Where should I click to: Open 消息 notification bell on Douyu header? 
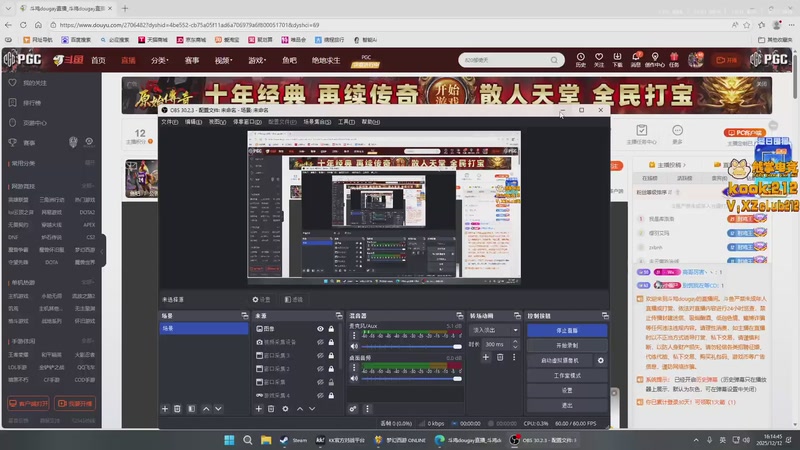(636, 60)
